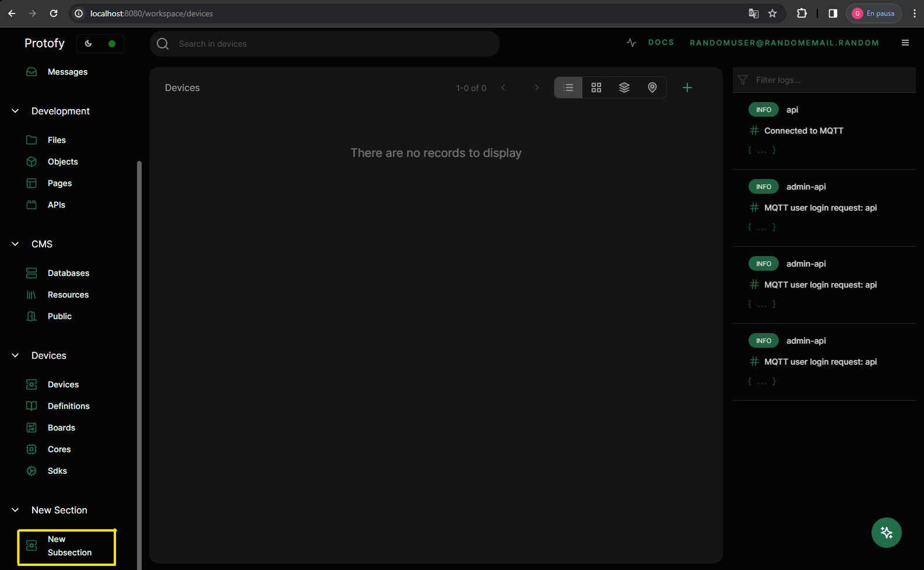The height and width of the screenshot is (570, 924).
Task: Click the Filter logs input
Action: click(x=824, y=80)
